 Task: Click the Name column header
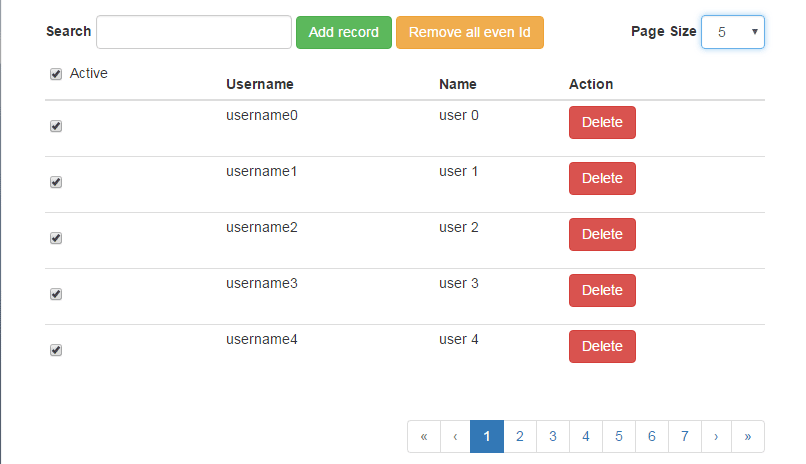click(x=458, y=84)
